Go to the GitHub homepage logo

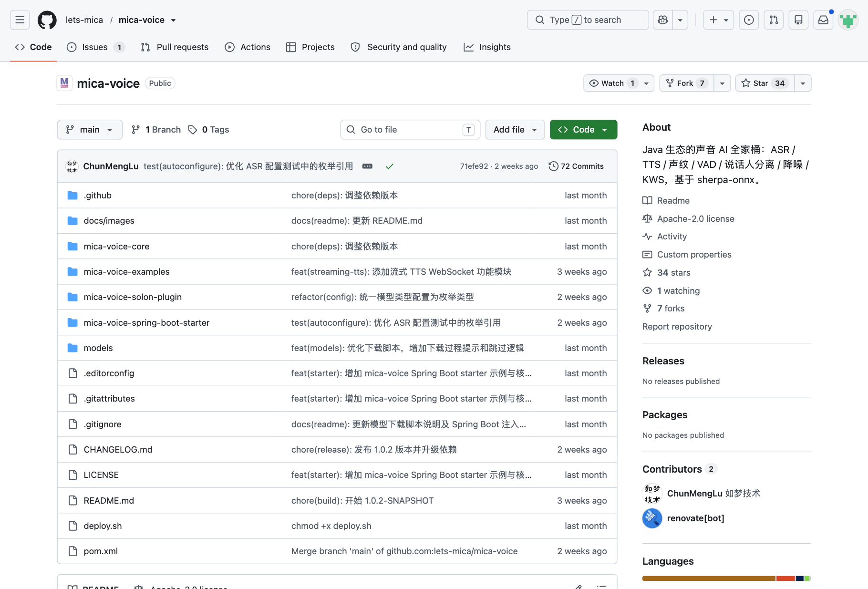tap(47, 20)
